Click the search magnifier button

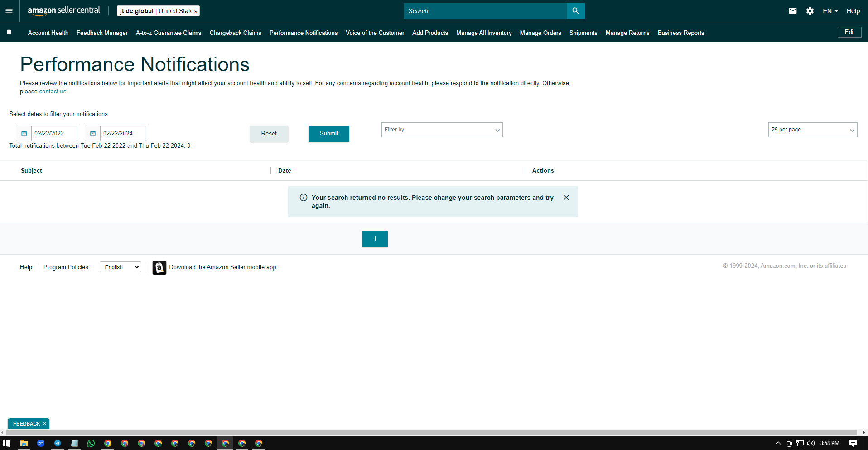[575, 11]
